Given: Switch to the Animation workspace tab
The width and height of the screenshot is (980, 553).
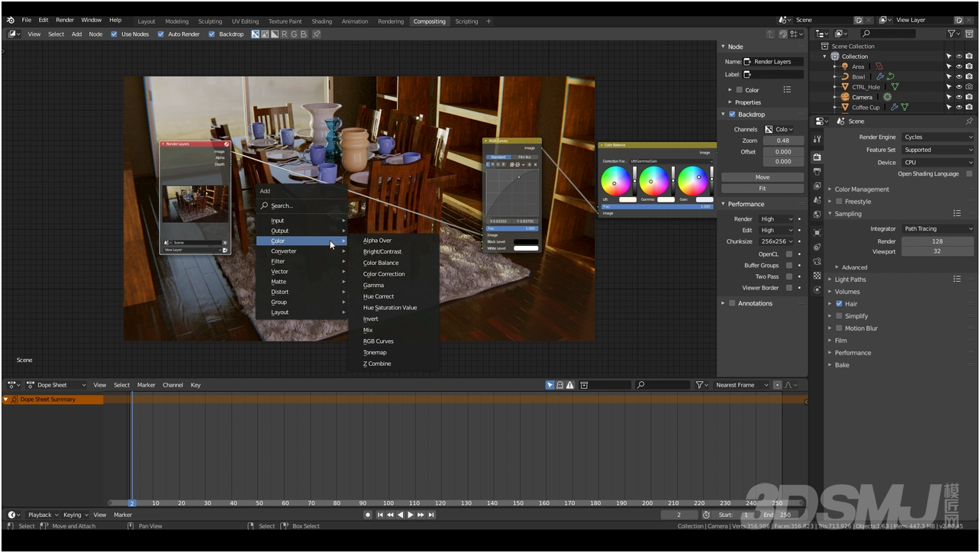Looking at the screenshot, I should pos(354,21).
